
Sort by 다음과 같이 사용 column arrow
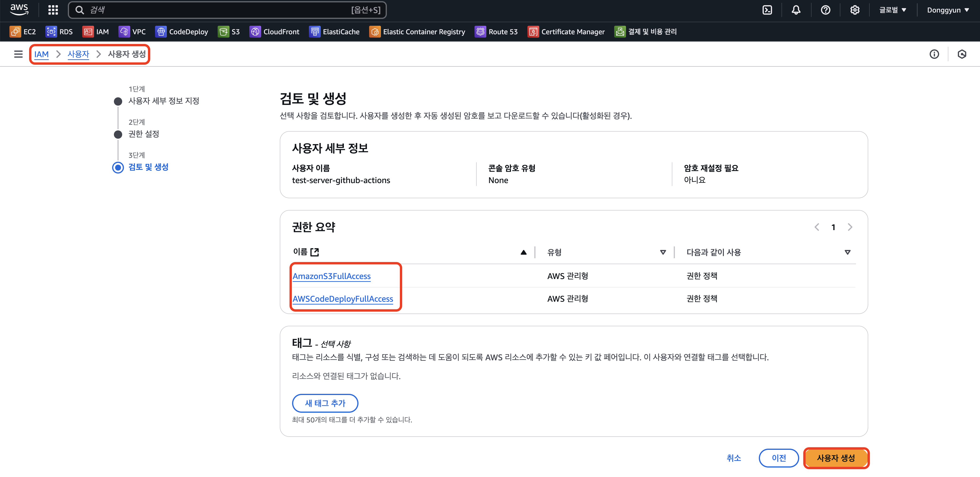pyautogui.click(x=847, y=252)
